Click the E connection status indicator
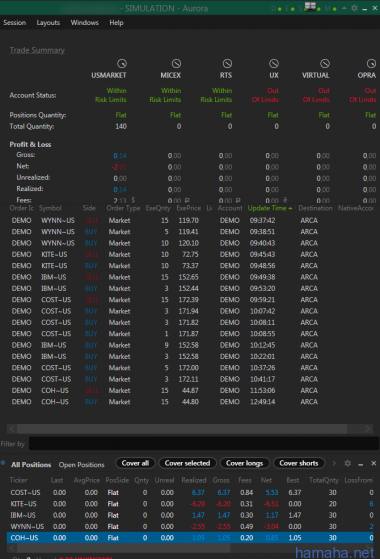Screen dimensions: 380x559 point(290,9)
